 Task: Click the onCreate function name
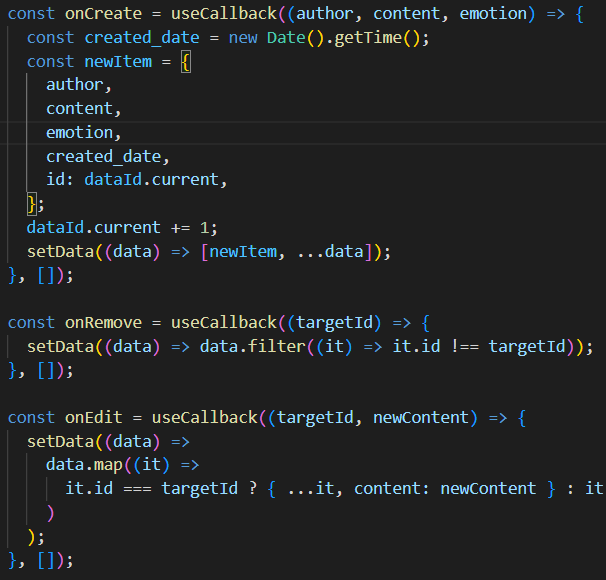(103, 14)
